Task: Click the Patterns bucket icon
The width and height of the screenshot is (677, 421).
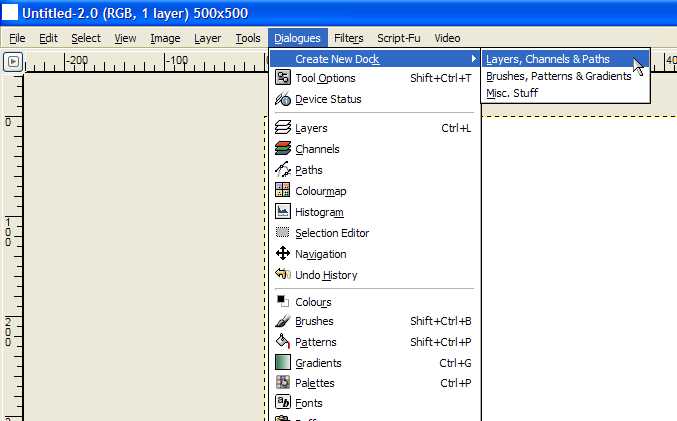Action: tap(283, 341)
